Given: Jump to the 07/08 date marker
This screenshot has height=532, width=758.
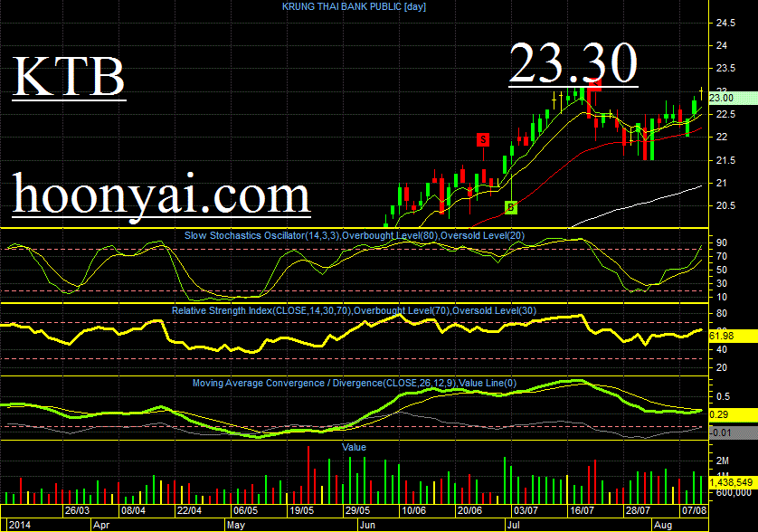Looking at the screenshot, I should 694,510.
